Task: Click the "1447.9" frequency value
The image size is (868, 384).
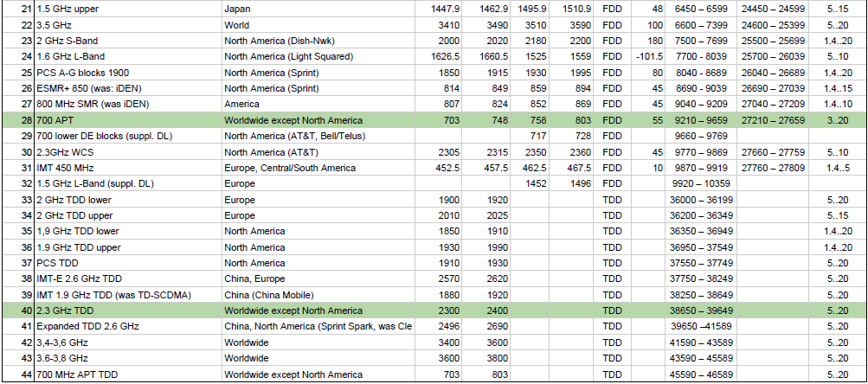Action: pyautogui.click(x=446, y=10)
